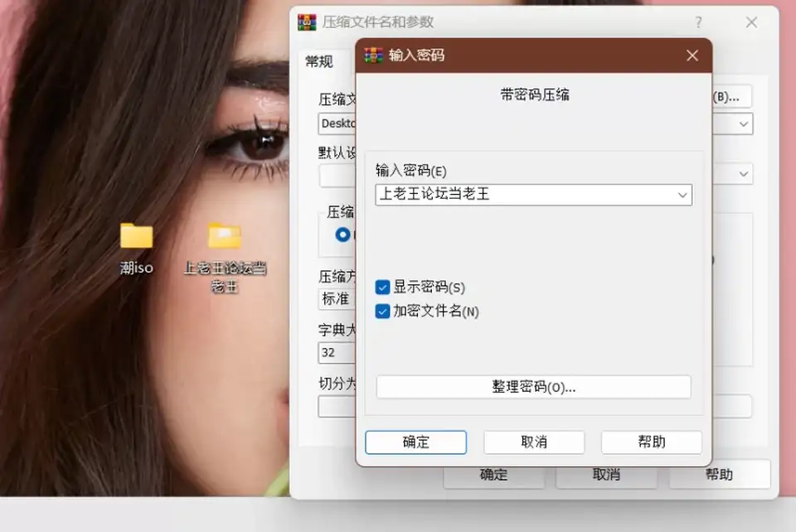Close the 输入密码 dialog

[x=692, y=56]
